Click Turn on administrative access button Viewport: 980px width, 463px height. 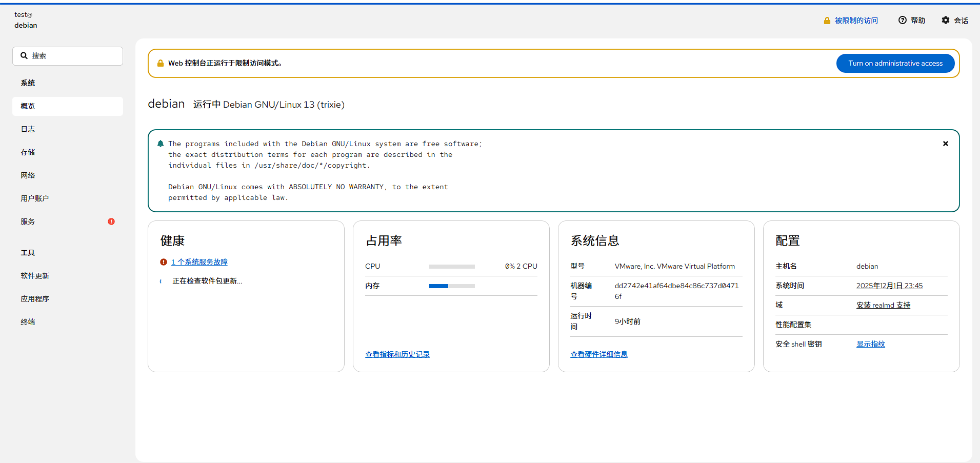click(895, 63)
